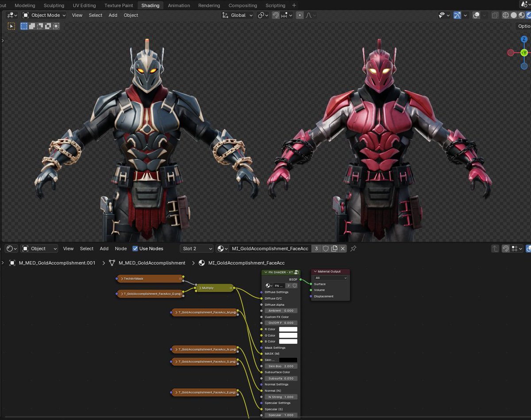Choose the Extend selection mode icon
Screen dimensions: 531x420
(x=32, y=26)
